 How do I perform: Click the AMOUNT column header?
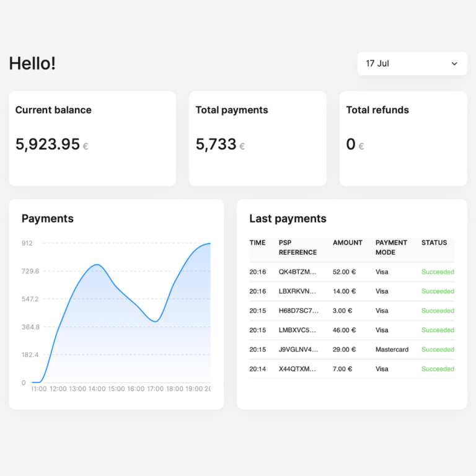[x=347, y=243]
